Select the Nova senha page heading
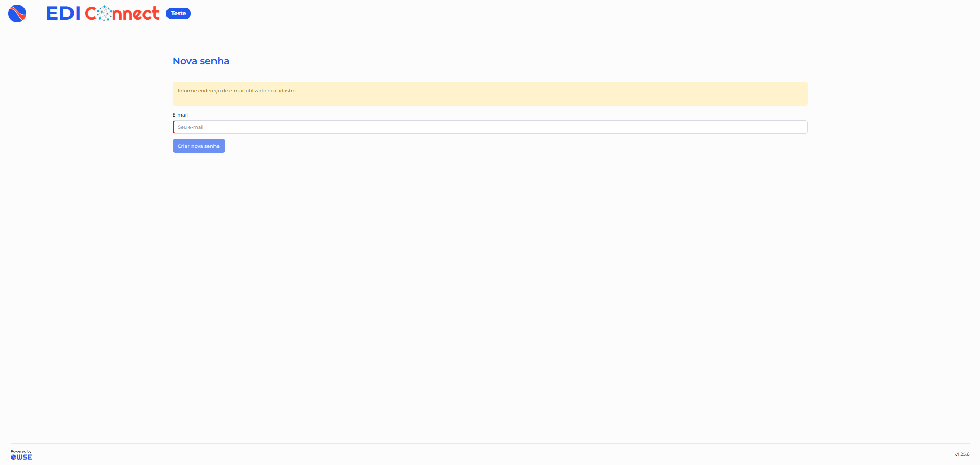Viewport: 980px width, 465px height. tap(201, 61)
